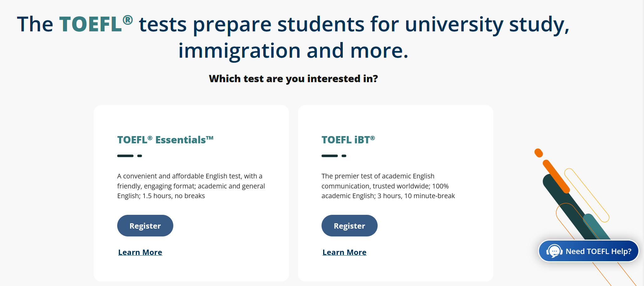644x286 pixels.
Task: Click the registered trademark symbol after TOEFL
Action: pyautogui.click(x=128, y=20)
